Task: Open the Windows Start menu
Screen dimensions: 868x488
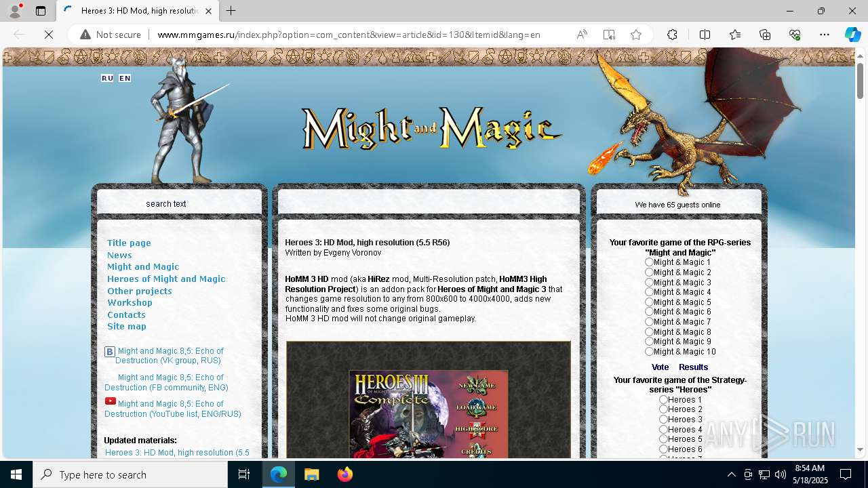Action: 16,474
